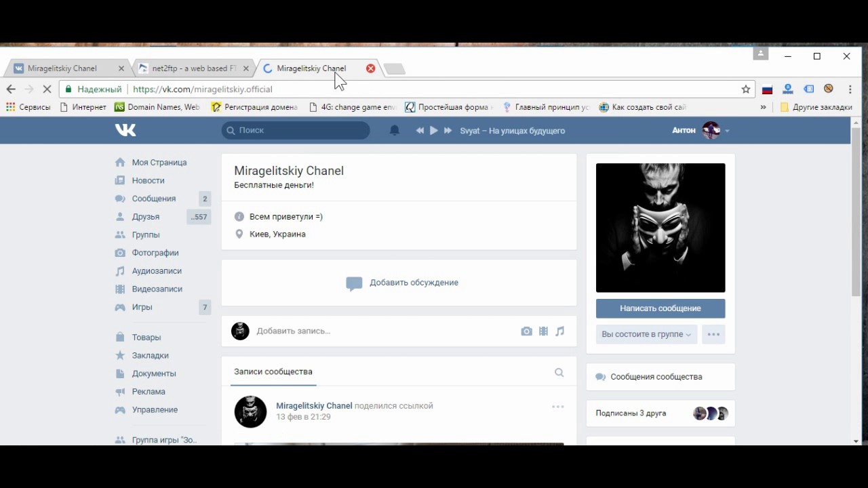Switch to the net2ftp browser tab
Viewport: 868px width, 488px height.
[193, 68]
